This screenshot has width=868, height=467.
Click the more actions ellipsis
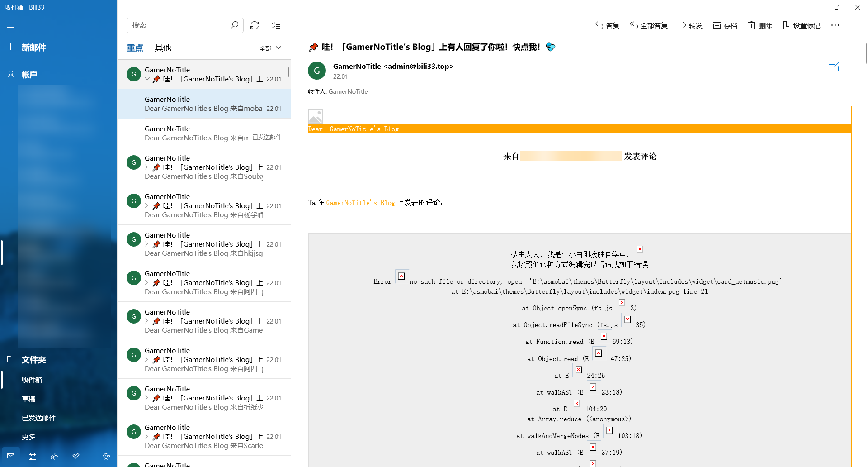835,25
